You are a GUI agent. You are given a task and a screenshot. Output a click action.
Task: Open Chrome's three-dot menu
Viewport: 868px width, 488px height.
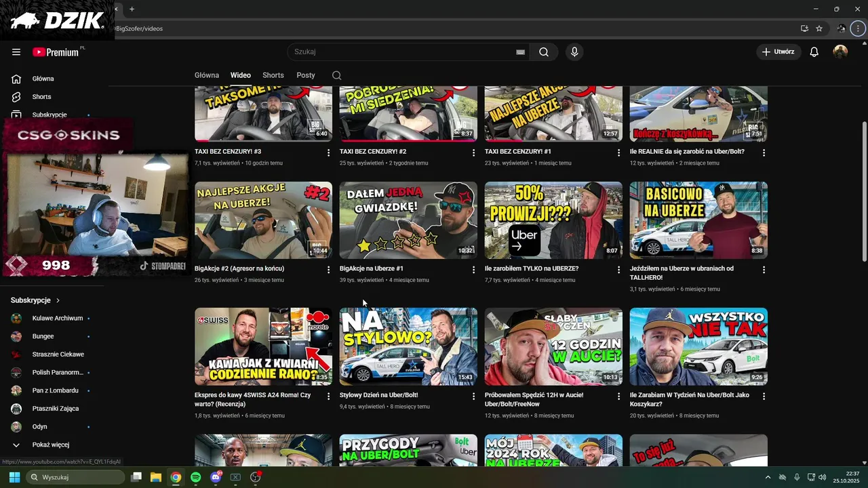[x=859, y=28]
